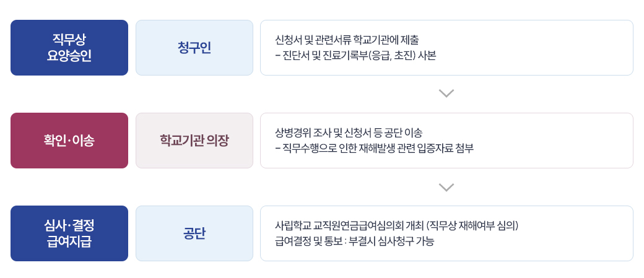Click the chevron below the 청구인 step description
This screenshot has height=278, width=644.
click(x=446, y=93)
